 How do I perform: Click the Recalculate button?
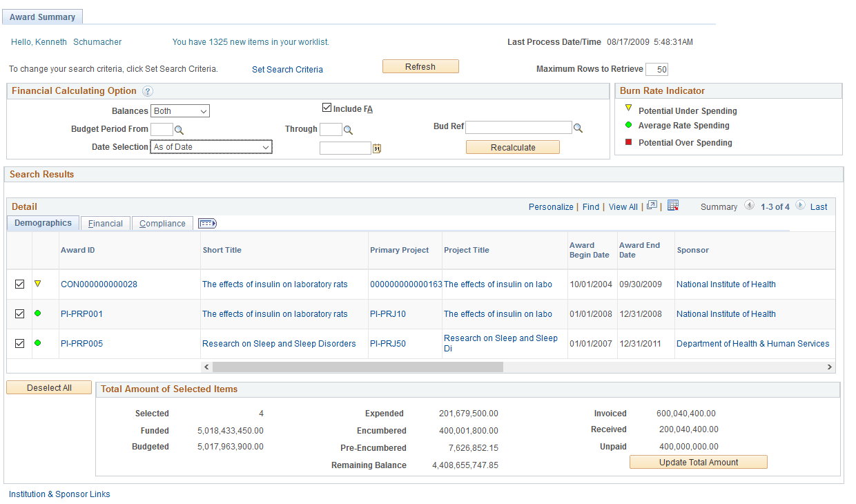pyautogui.click(x=513, y=148)
